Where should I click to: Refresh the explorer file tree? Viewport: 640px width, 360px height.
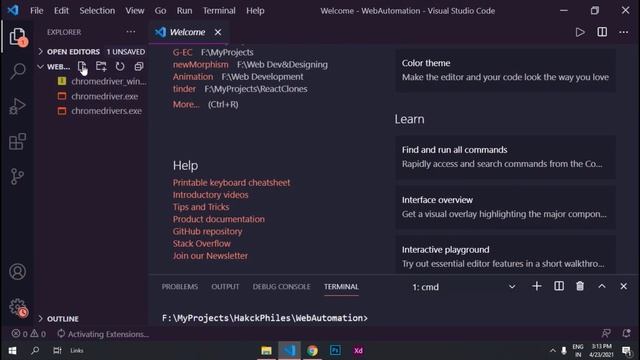point(120,66)
